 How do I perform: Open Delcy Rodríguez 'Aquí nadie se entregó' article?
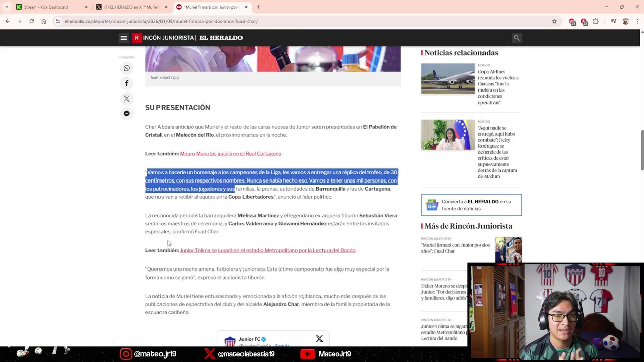pos(498,152)
